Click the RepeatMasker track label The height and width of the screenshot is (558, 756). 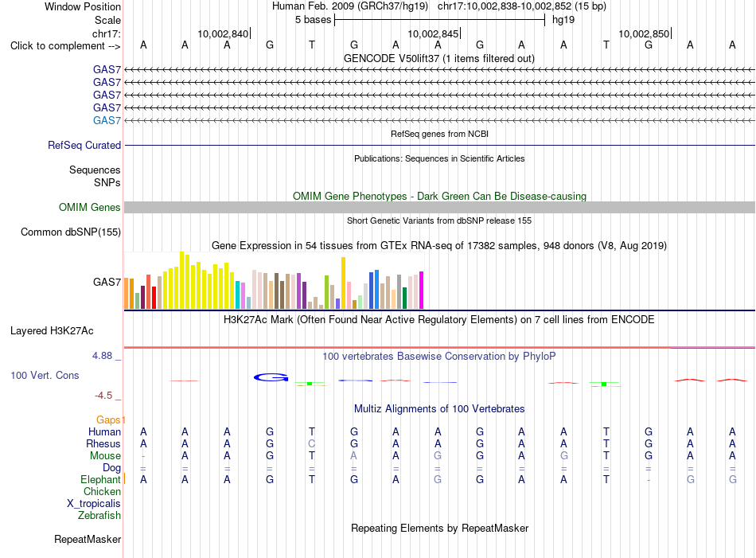pos(88,539)
